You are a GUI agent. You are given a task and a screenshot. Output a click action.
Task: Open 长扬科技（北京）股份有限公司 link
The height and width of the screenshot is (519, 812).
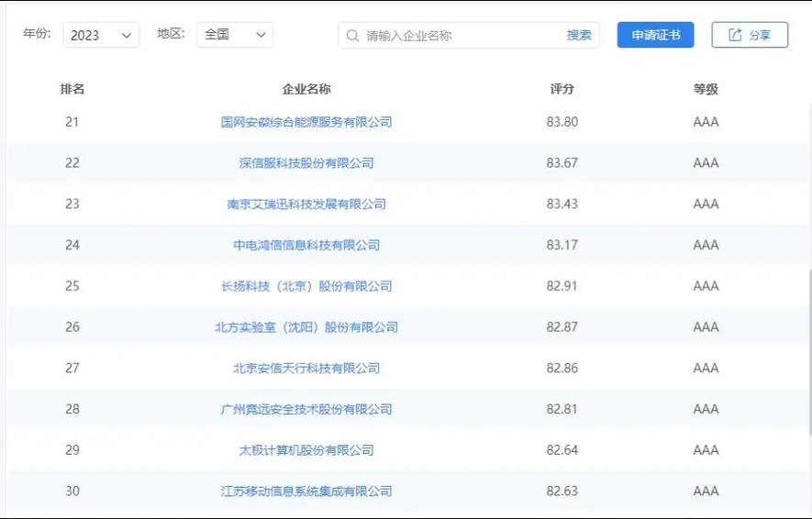306,285
